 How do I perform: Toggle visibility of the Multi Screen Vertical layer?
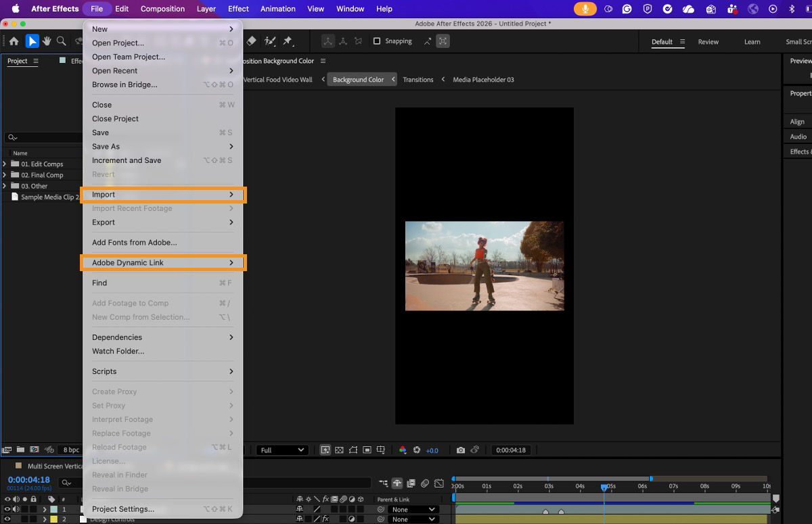[x=6, y=509]
